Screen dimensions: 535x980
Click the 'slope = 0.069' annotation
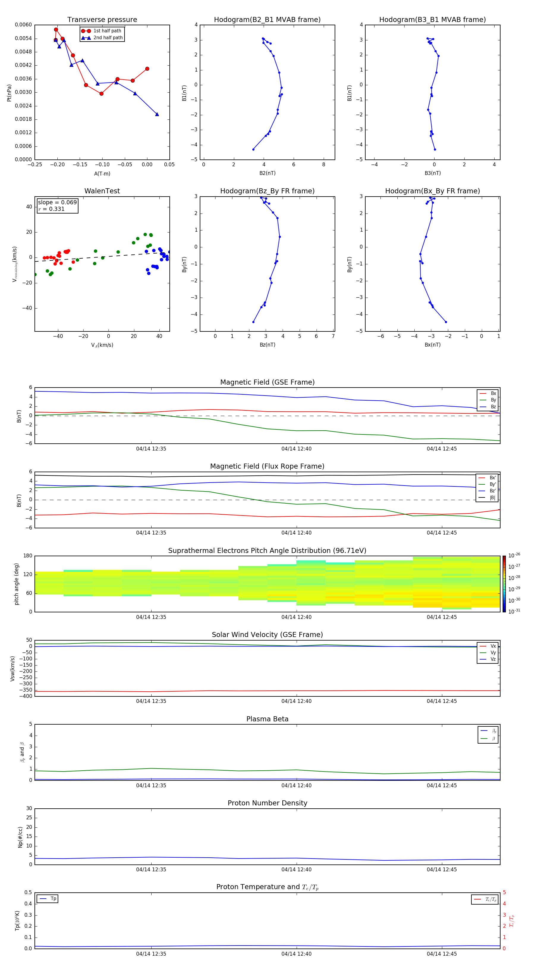(x=57, y=203)
